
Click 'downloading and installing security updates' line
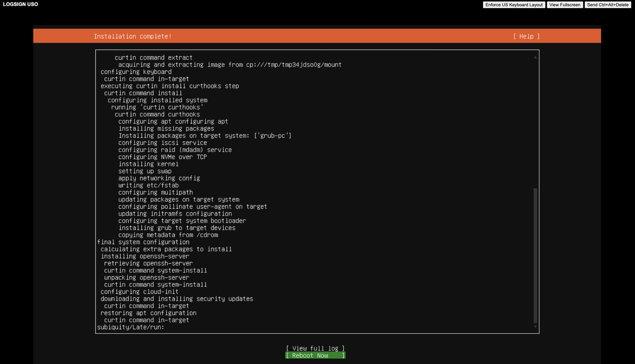[177, 299]
